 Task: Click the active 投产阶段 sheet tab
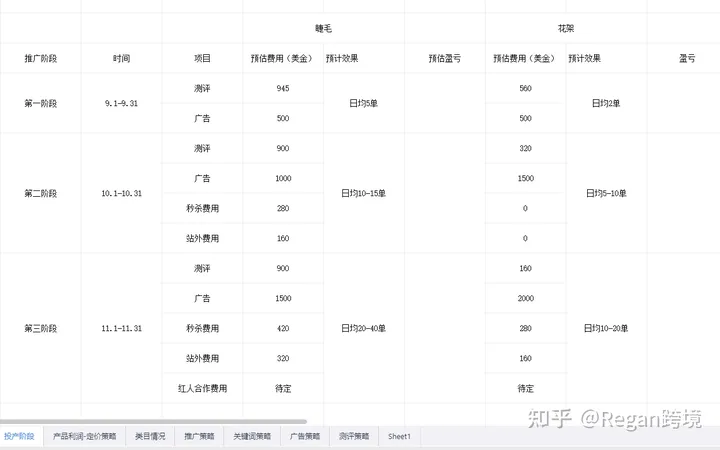click(x=19, y=436)
